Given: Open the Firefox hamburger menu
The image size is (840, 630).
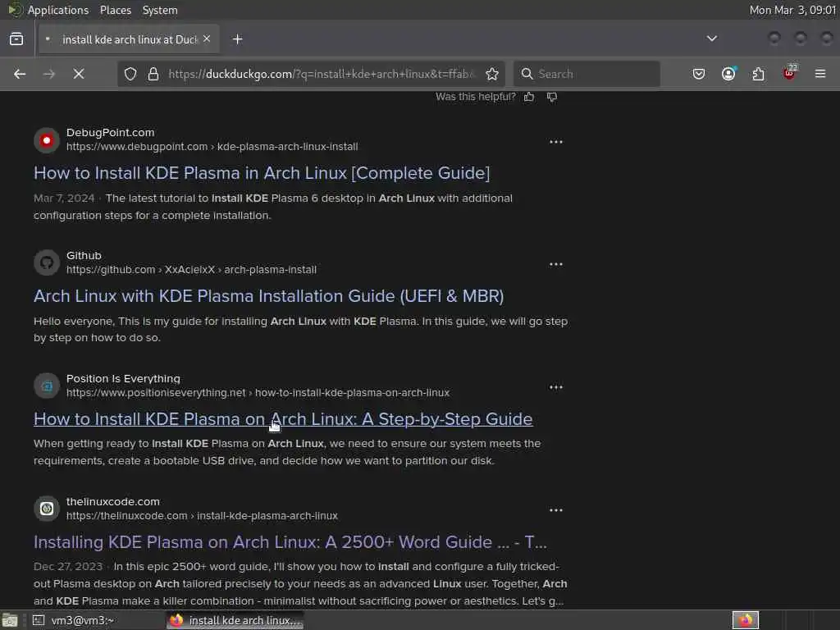Looking at the screenshot, I should 820,74.
